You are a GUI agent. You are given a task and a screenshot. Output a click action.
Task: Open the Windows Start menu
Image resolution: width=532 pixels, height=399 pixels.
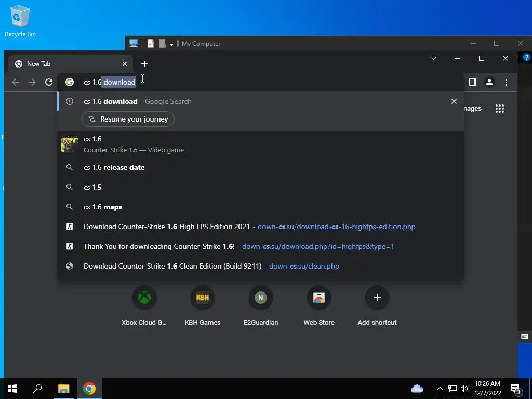point(12,389)
